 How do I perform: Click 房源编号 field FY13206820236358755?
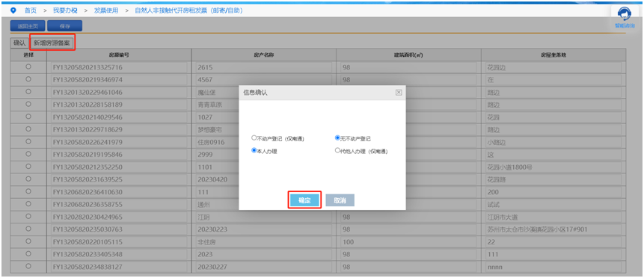click(119, 205)
